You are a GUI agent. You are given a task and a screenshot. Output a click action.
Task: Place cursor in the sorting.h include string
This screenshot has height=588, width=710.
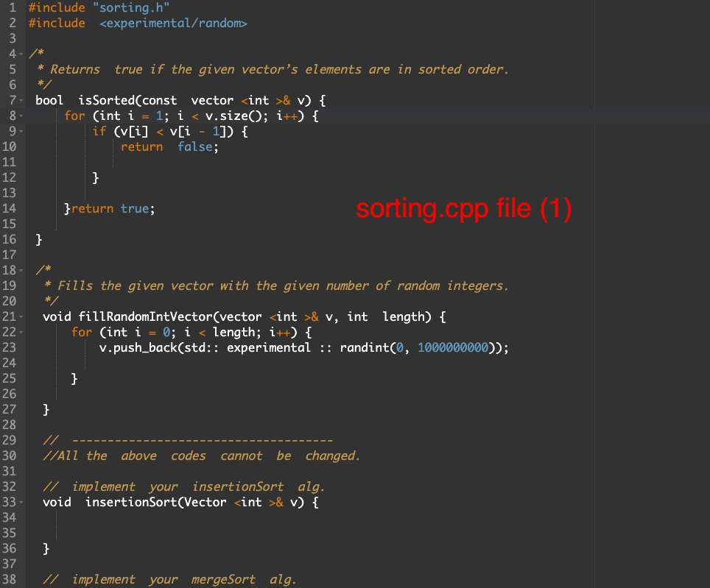coord(131,7)
